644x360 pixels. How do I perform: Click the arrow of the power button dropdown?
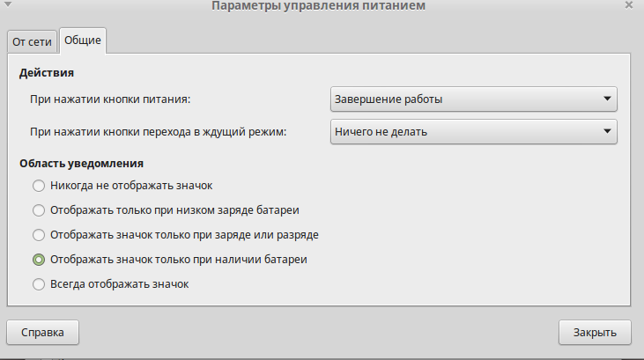tap(607, 99)
